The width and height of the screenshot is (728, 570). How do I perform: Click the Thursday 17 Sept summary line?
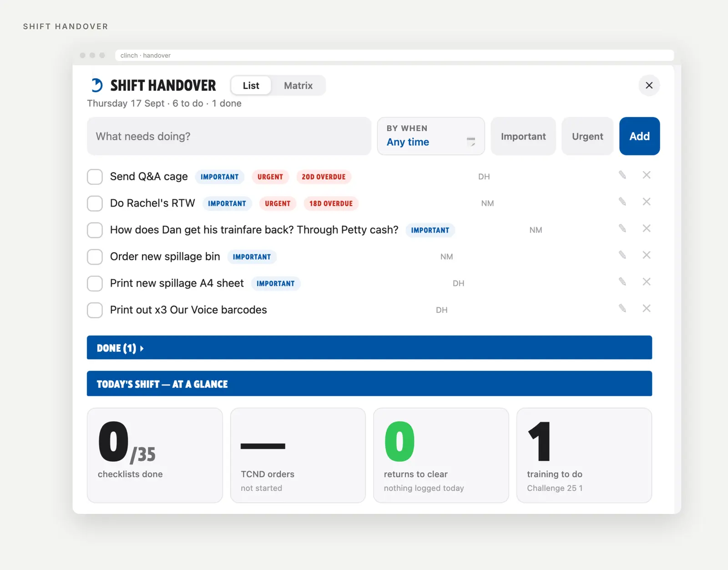[x=164, y=103]
